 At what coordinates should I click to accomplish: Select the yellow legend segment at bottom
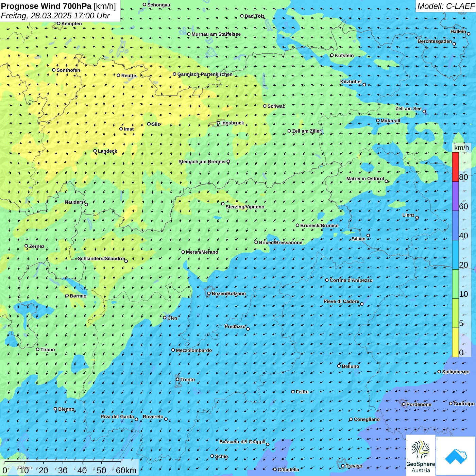455,342
